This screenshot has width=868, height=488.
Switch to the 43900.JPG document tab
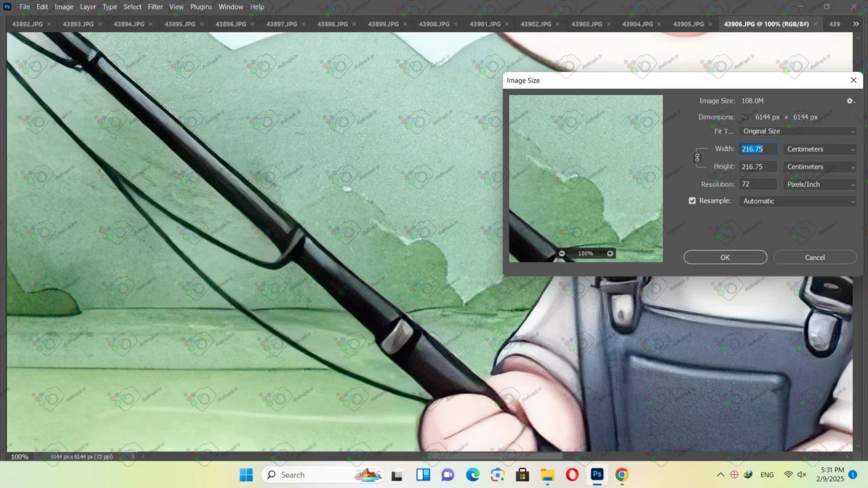tap(434, 24)
